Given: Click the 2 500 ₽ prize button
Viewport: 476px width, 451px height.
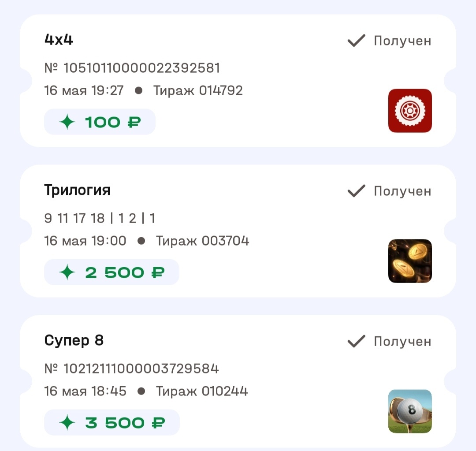Looking at the screenshot, I should click(x=112, y=272).
